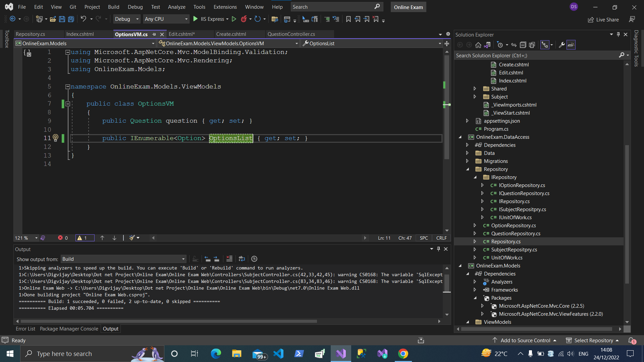Image resolution: width=644 pixels, height=362 pixels.
Task: Click the Solution Explorer Home icon
Action: 478,45
